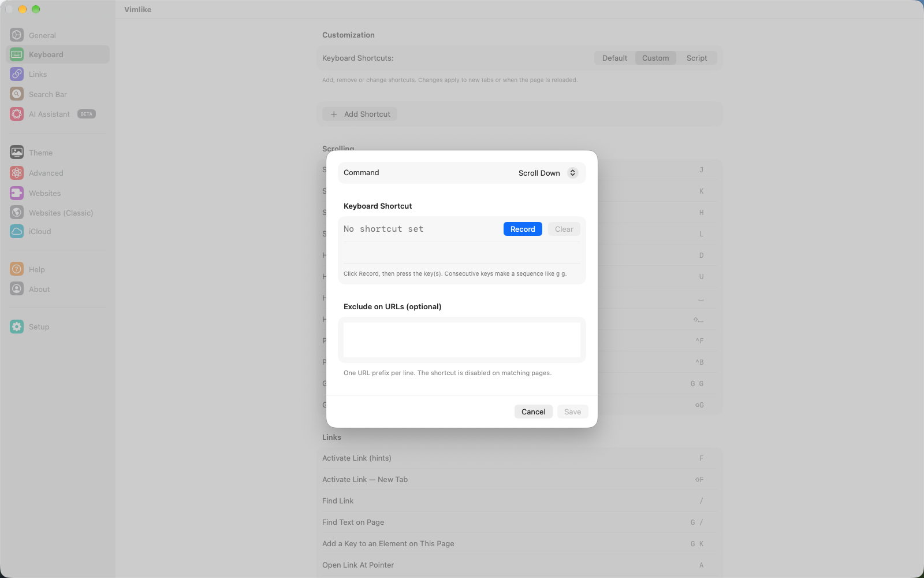Switch shortcuts mode to Default

(614, 58)
